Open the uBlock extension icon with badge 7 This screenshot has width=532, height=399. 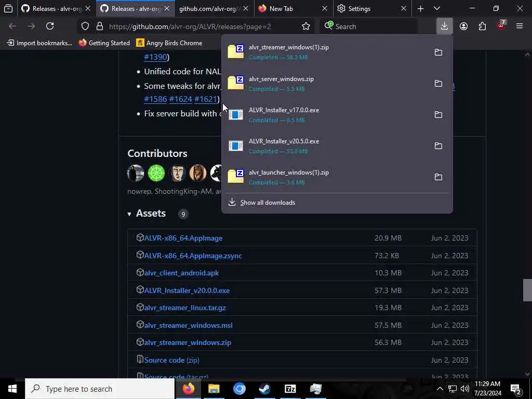pos(501,25)
